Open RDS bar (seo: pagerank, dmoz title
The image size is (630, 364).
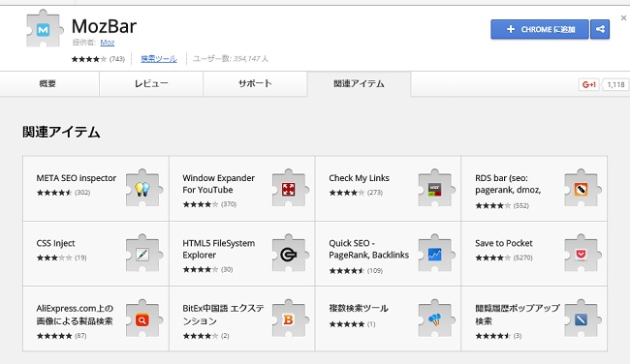(508, 184)
